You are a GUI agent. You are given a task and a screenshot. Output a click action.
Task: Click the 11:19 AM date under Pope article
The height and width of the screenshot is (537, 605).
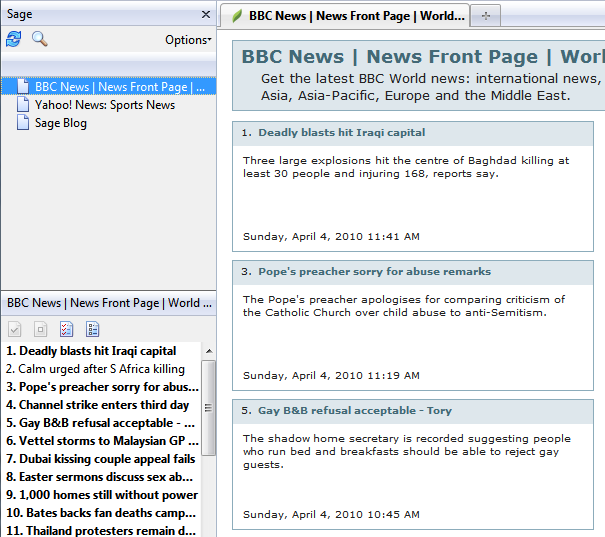(331, 375)
